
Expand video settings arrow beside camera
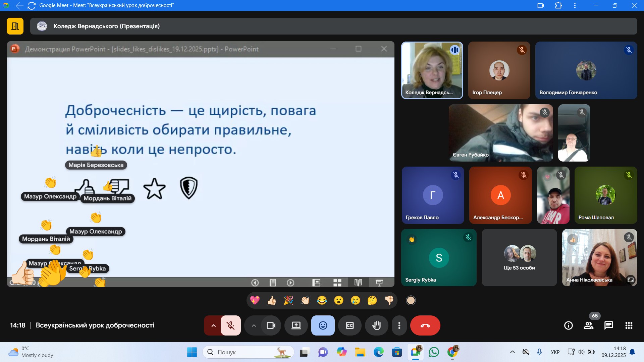click(254, 325)
